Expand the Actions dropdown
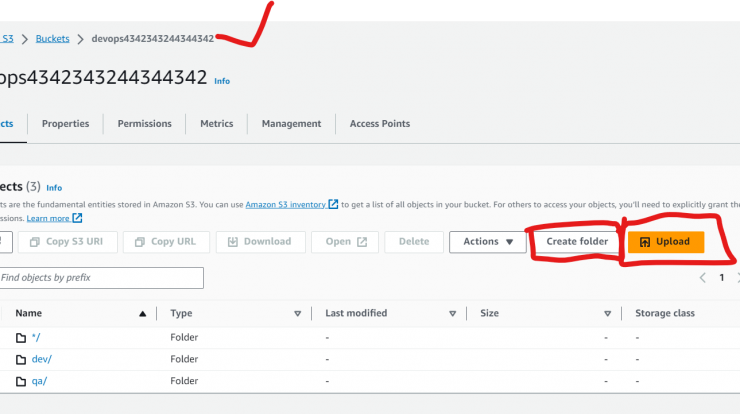740x414 pixels. (488, 242)
